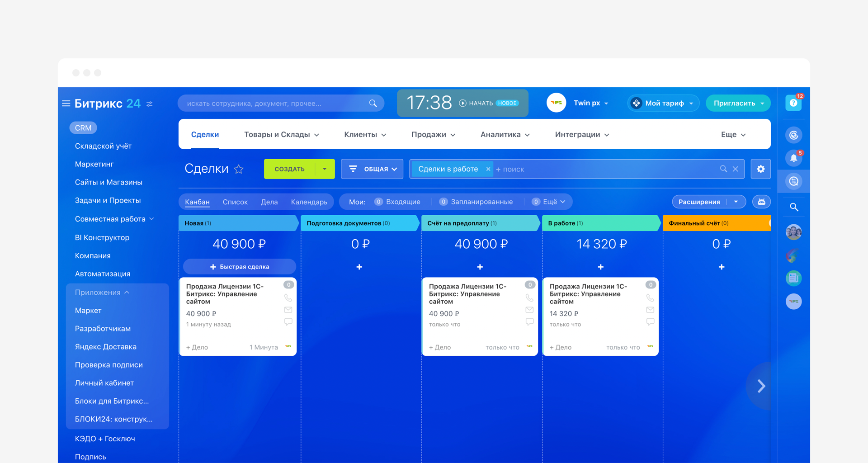Open the chat messages icon in the right panel
Image resolution: width=868 pixels, height=463 pixels.
tap(793, 181)
